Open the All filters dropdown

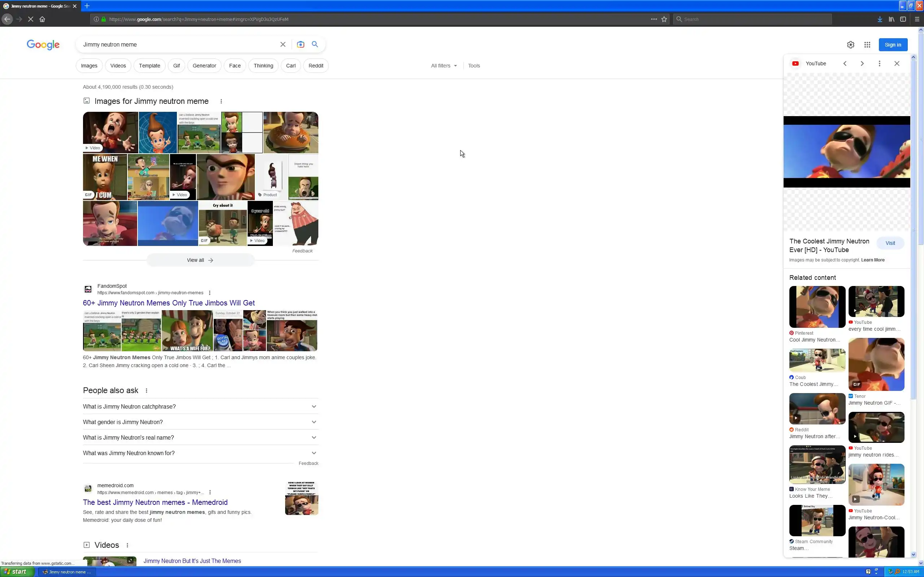click(444, 66)
